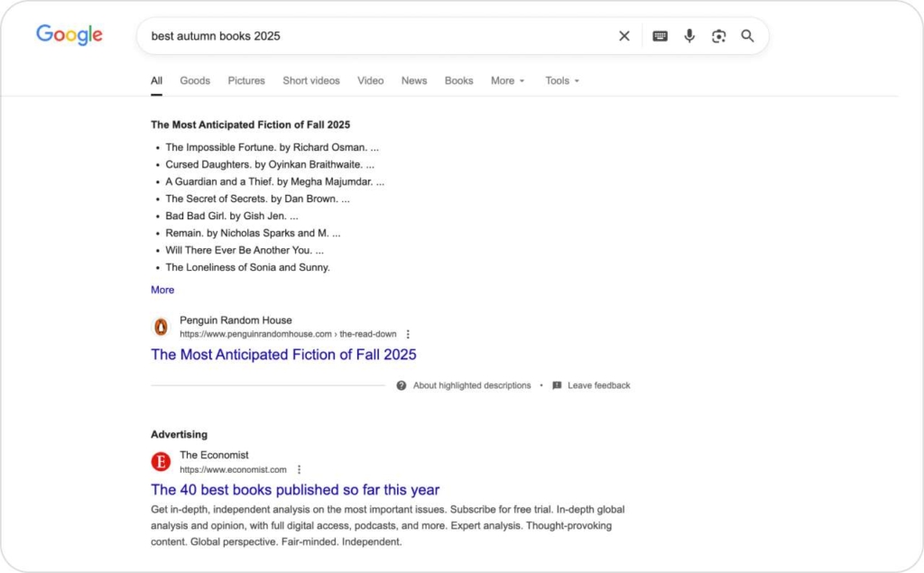Expand the More search filters dropdown
This screenshot has height=573, width=924.
507,80
